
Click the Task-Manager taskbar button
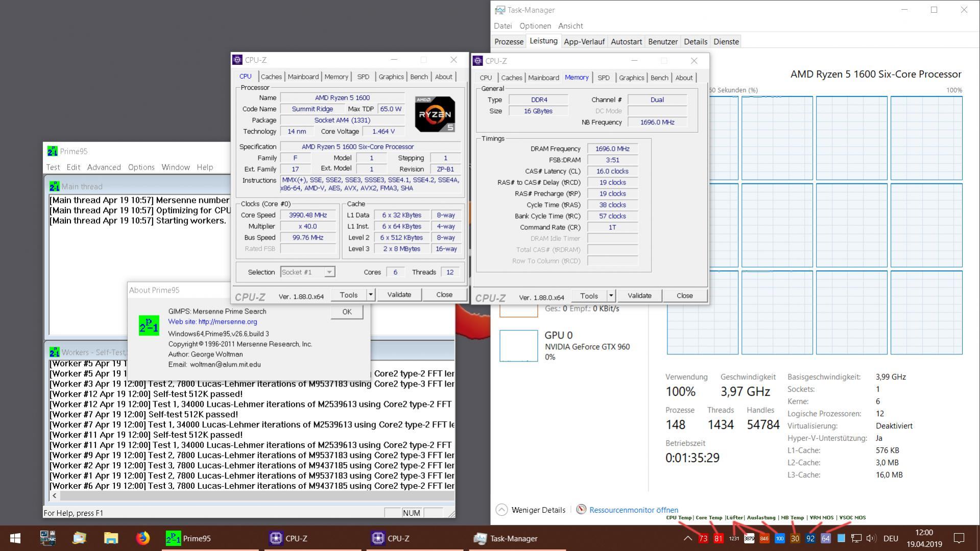pyautogui.click(x=517, y=538)
